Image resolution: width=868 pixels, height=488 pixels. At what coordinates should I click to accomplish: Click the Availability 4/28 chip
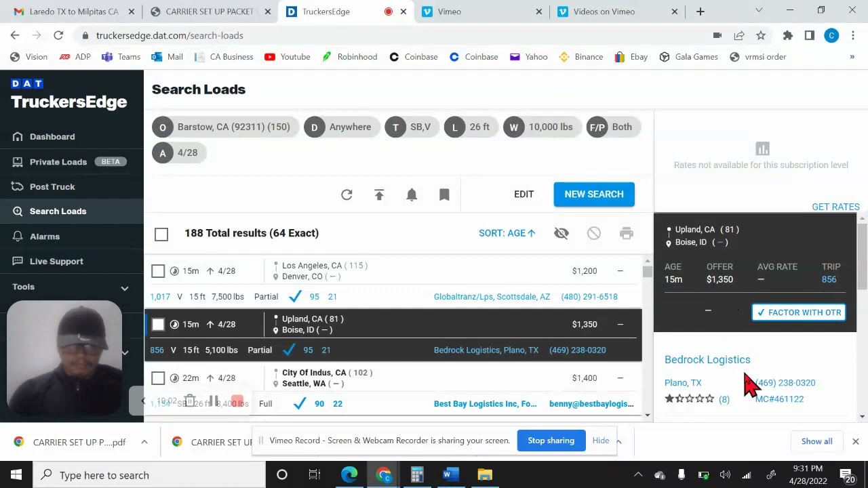tap(179, 153)
